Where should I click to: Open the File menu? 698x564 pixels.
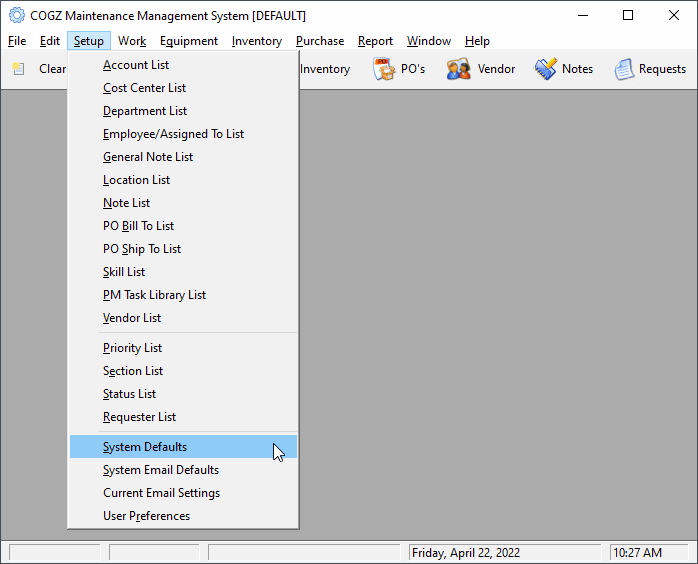(x=17, y=41)
